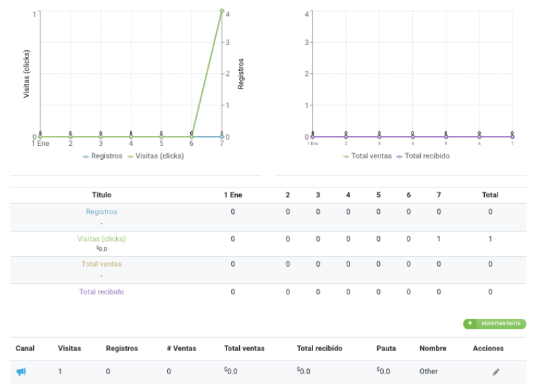539x392 pixels.
Task: Open the blue Registros row title link
Action: coord(102,212)
